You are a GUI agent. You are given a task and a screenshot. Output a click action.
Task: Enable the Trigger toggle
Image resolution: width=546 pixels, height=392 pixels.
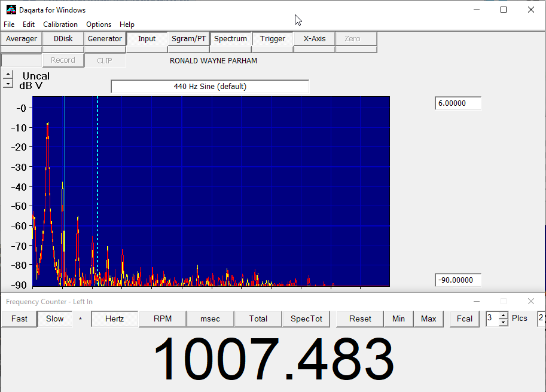pyautogui.click(x=272, y=39)
